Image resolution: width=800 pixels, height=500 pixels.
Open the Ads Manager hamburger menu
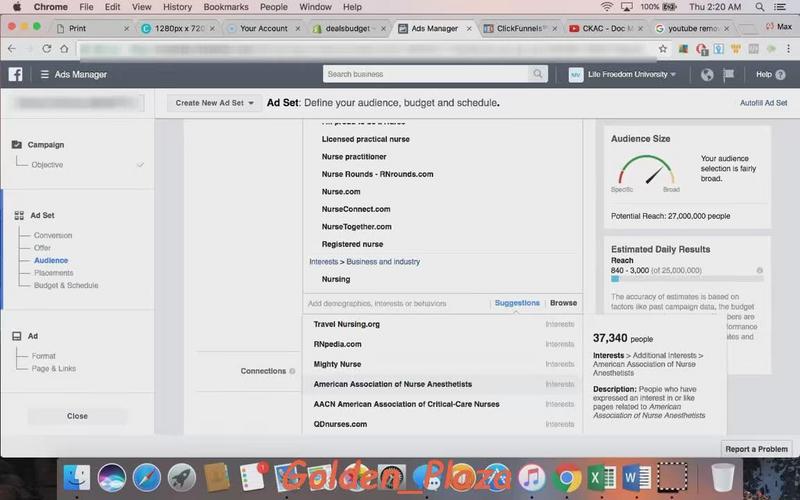coord(45,74)
